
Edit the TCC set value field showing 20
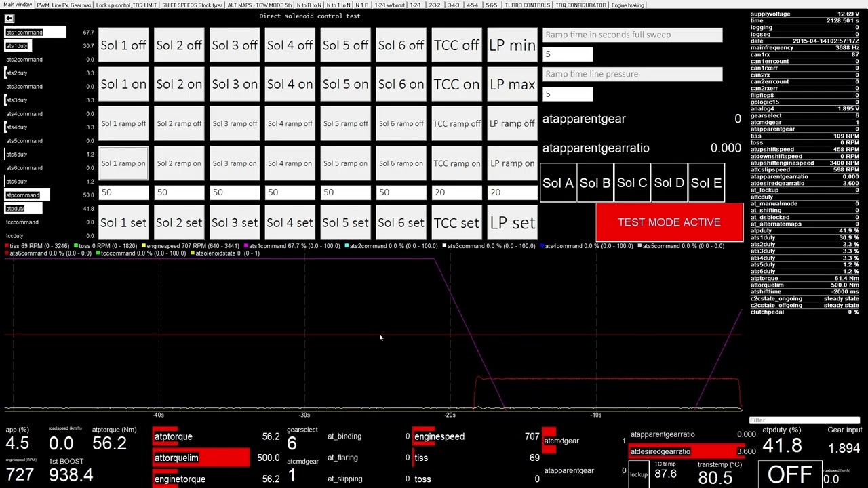pos(456,192)
